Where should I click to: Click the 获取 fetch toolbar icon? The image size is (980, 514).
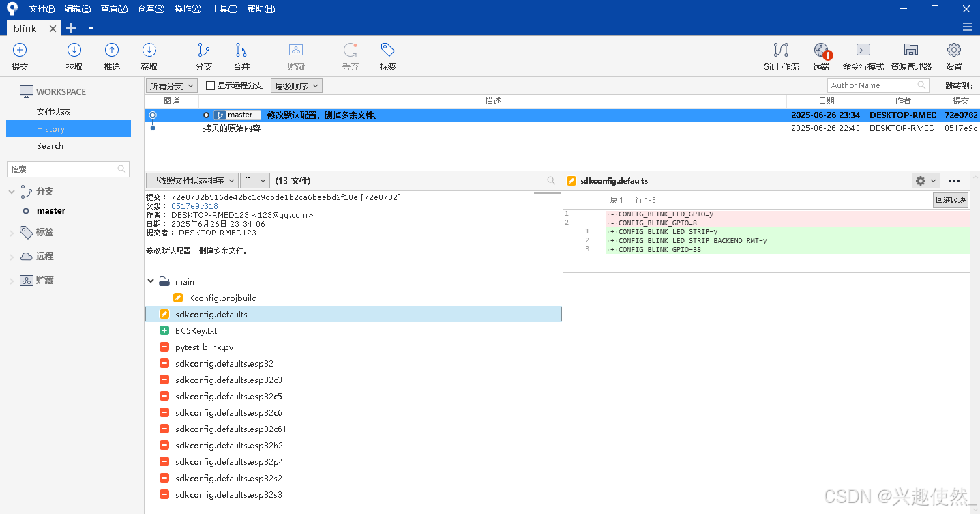149,50
